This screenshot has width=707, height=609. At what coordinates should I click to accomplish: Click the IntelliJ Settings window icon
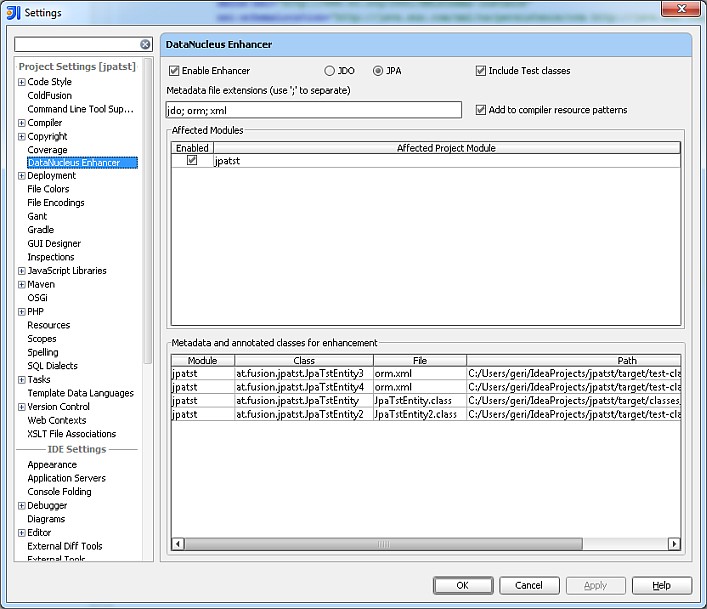point(14,13)
